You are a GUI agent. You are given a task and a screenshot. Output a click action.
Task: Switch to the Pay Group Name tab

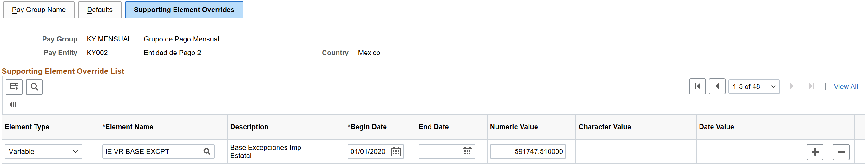pos(39,10)
